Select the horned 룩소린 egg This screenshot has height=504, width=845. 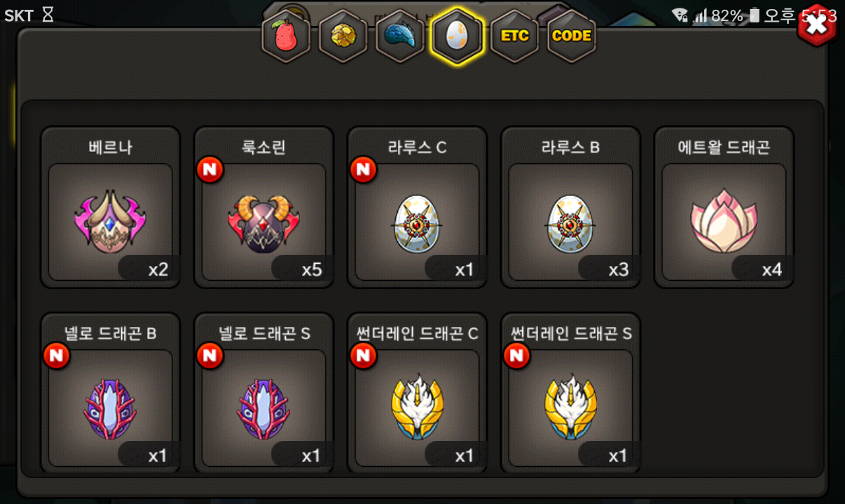click(264, 207)
